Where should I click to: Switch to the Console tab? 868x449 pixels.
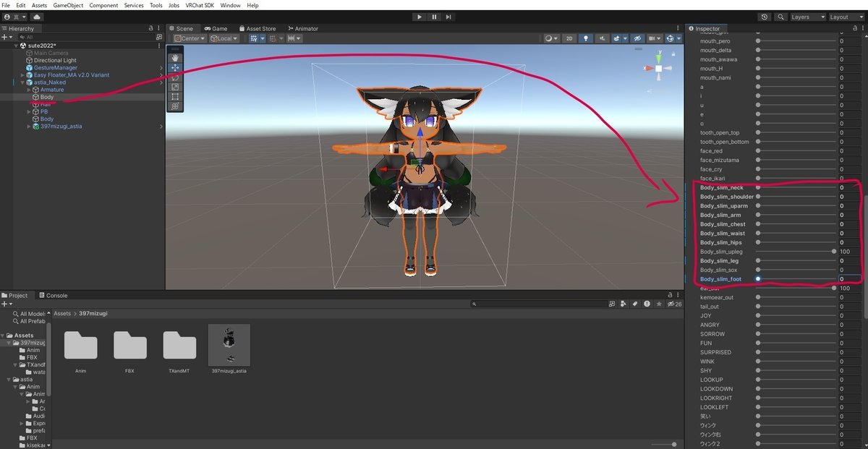(54, 296)
